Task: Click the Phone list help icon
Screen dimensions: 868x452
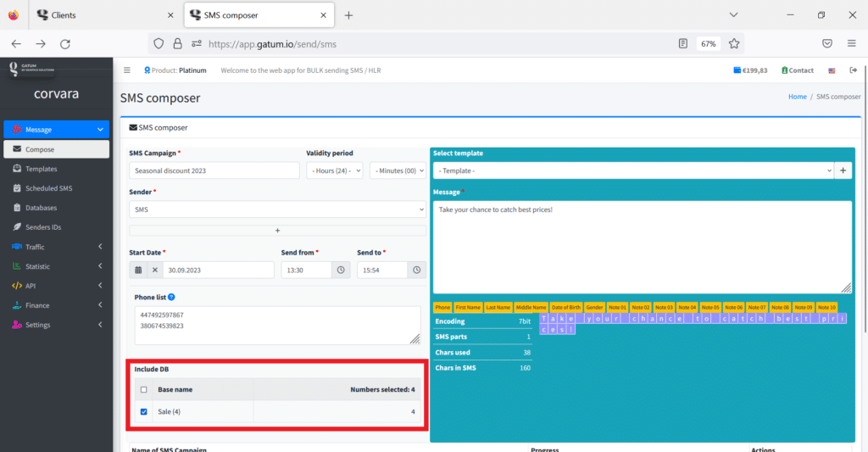Action: [171, 298]
